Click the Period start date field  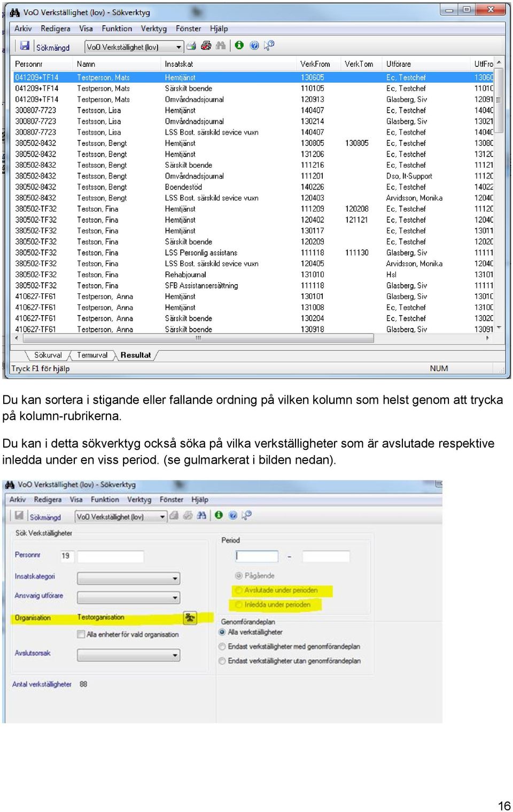pos(257,556)
